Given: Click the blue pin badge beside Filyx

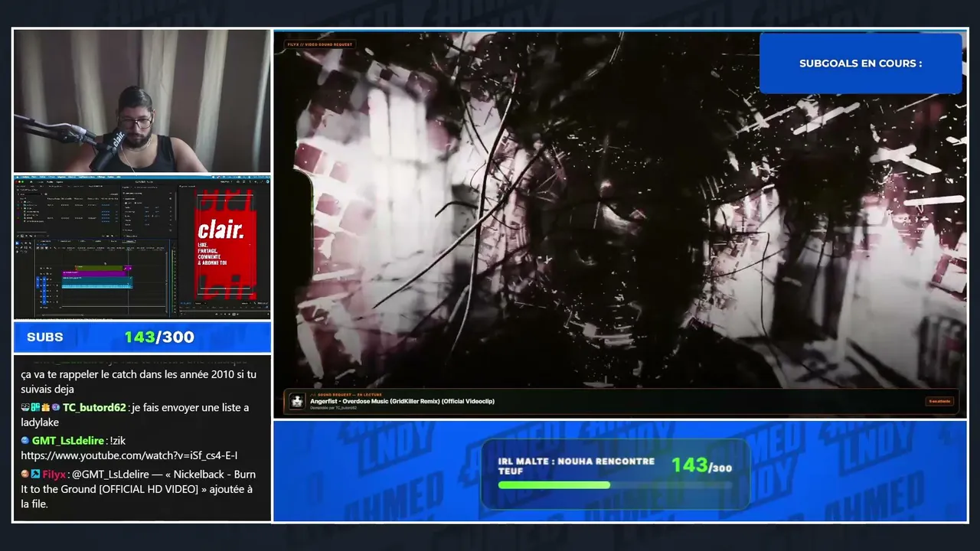Looking at the screenshot, I should (35, 474).
